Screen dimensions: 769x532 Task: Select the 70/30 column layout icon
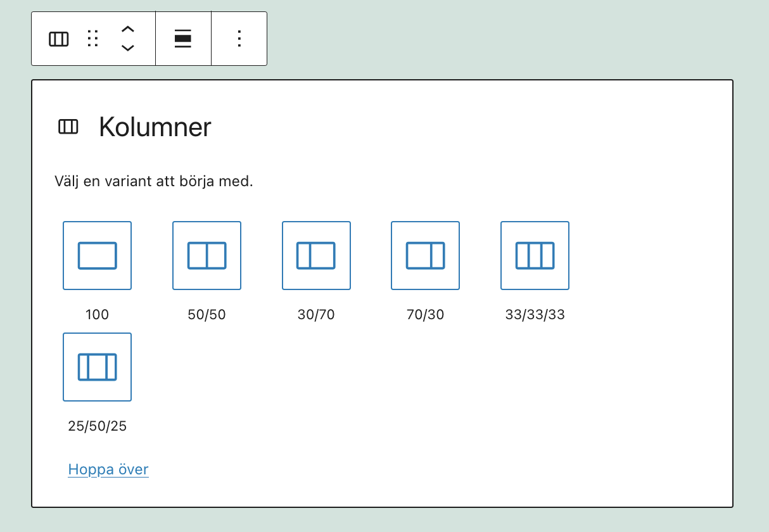coord(425,255)
